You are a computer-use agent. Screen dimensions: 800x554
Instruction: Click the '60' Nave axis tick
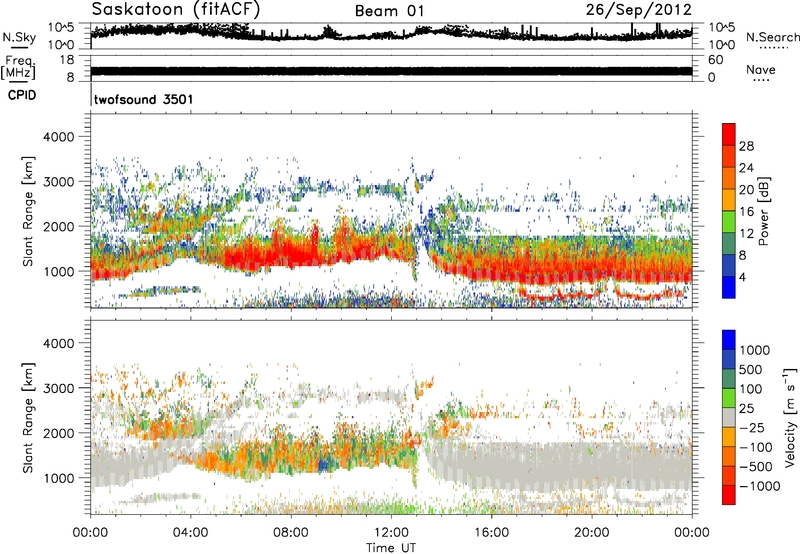tap(715, 60)
